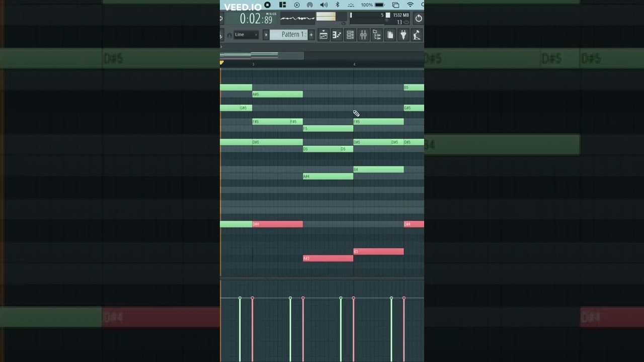The image size is (644, 362).
Task: Click the 0:02:89 time display
Action: [256, 19]
